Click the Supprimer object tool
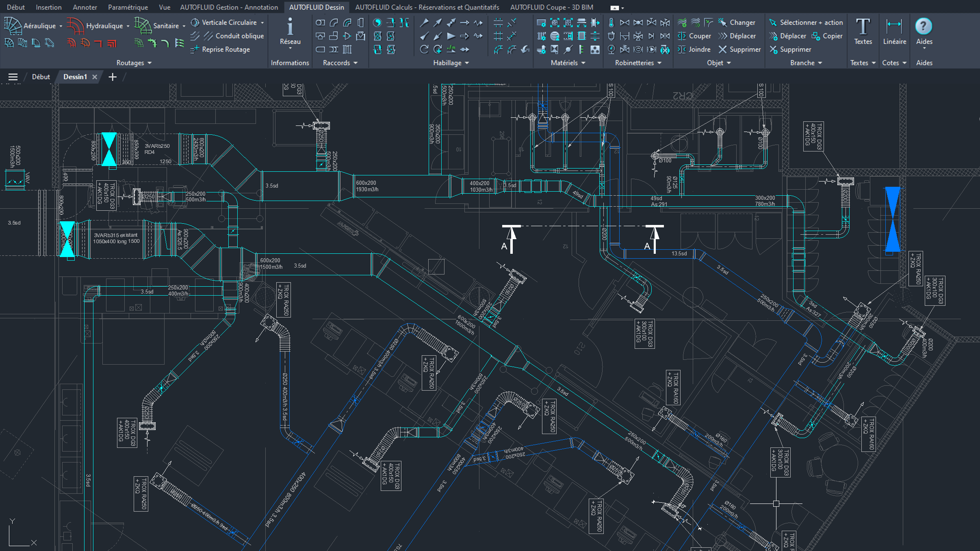The height and width of the screenshot is (551, 980). (739, 50)
